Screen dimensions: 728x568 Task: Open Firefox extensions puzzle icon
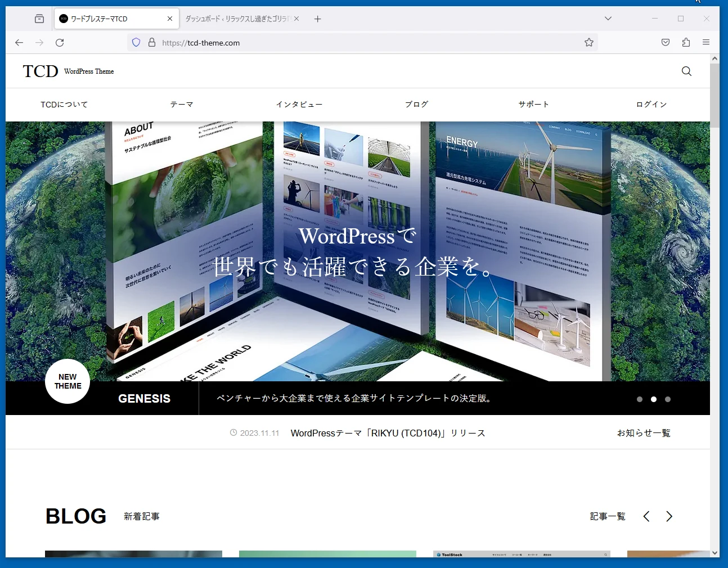[686, 43]
